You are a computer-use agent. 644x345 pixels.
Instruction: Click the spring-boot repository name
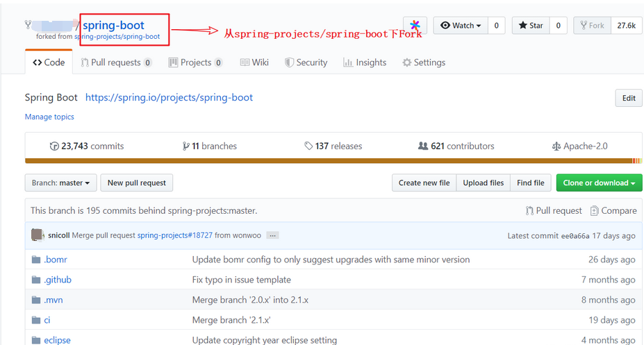(x=113, y=25)
